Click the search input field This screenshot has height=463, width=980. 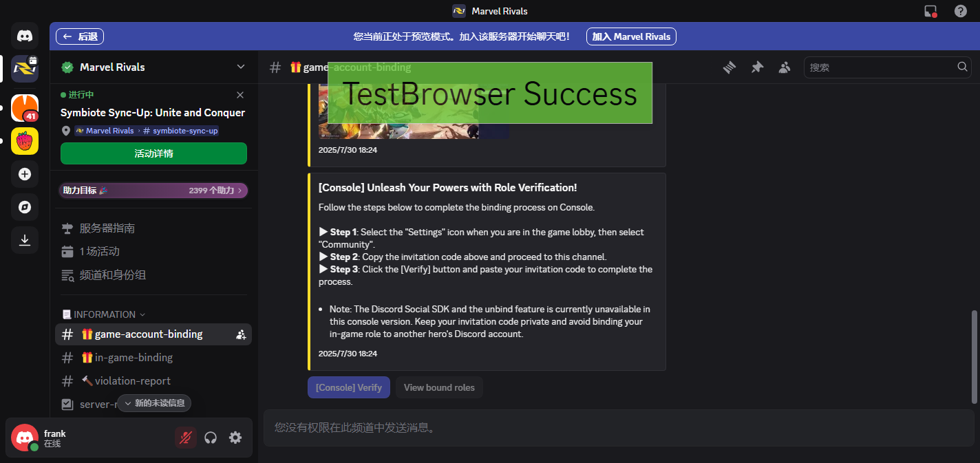(880, 67)
